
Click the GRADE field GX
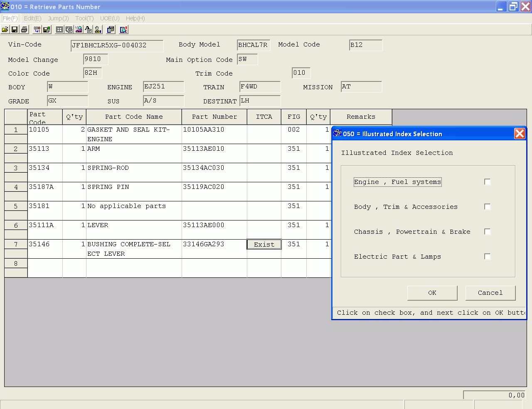click(x=67, y=101)
